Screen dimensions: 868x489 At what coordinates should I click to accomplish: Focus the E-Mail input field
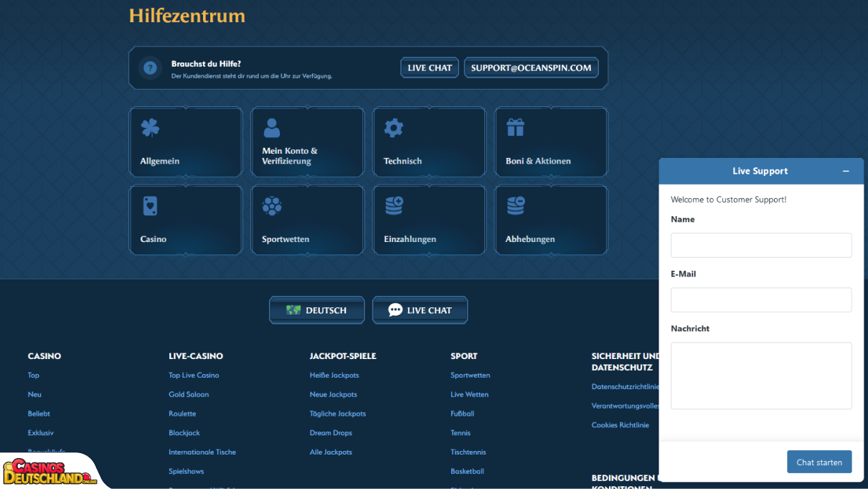pos(761,300)
